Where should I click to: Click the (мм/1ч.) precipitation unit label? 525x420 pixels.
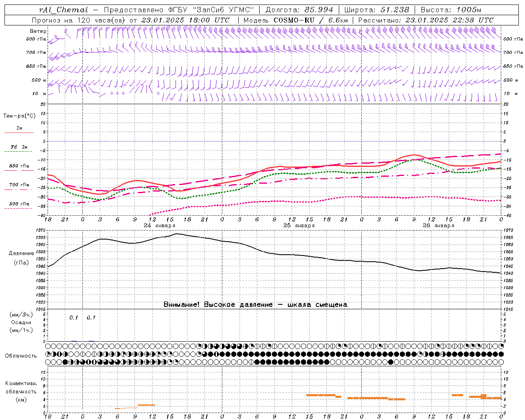[x=21, y=330]
